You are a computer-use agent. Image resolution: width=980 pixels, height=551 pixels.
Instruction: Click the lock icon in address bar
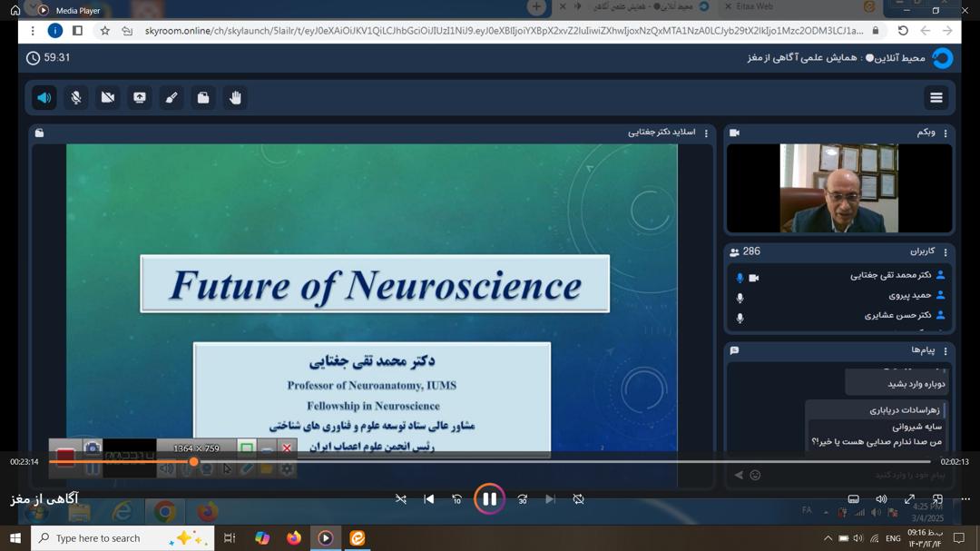(876, 31)
